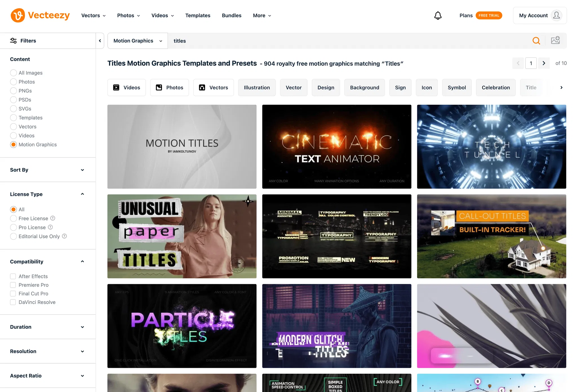Open the Vectors navigation menu
Viewport: 577px width, 392px height.
tap(93, 15)
